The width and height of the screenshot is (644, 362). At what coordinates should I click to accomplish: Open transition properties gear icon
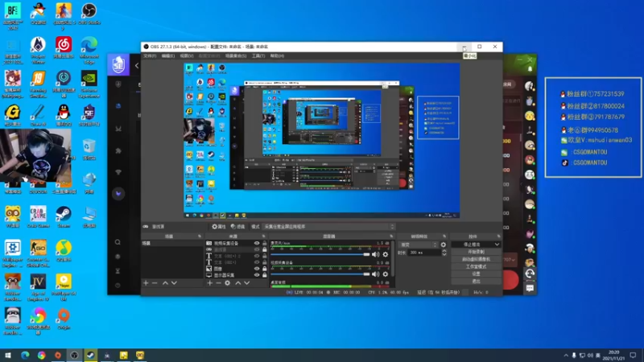coord(444,245)
